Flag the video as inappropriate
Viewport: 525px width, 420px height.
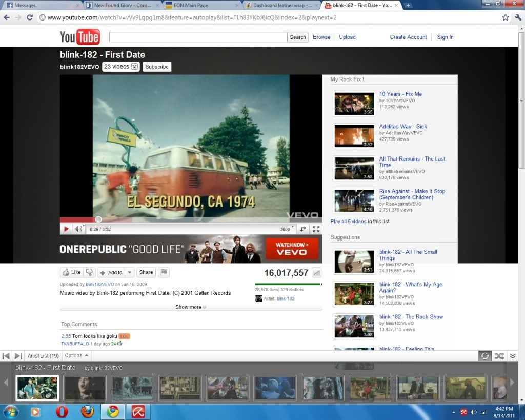(164, 272)
